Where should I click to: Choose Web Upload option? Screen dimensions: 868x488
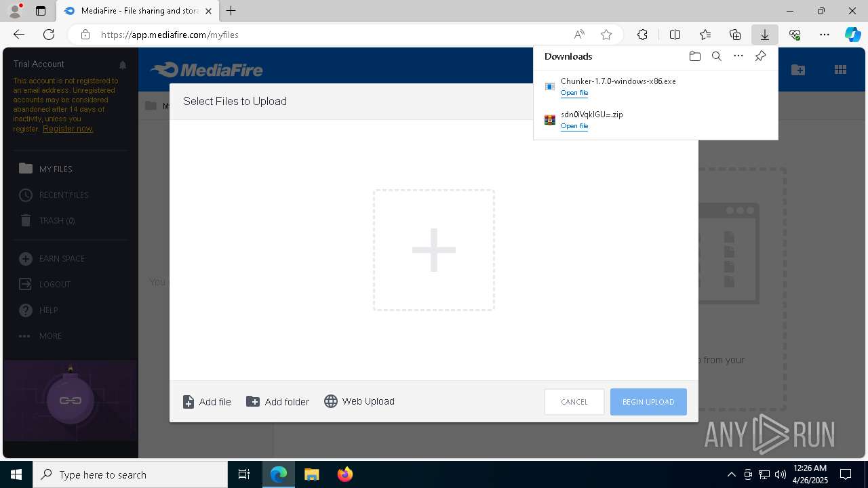tap(359, 401)
